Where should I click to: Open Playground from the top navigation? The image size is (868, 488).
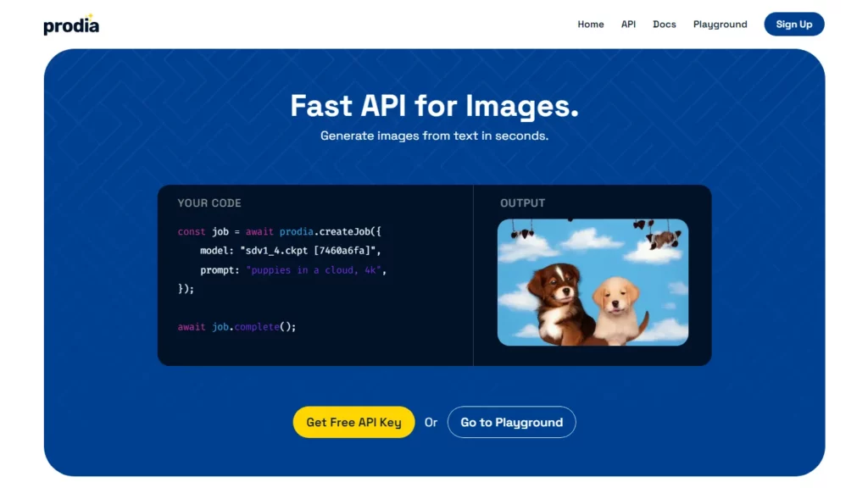point(721,25)
